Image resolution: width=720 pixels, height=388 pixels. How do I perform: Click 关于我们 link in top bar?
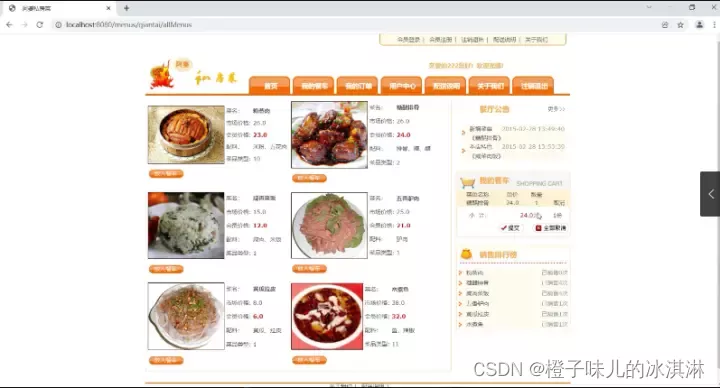click(536, 40)
